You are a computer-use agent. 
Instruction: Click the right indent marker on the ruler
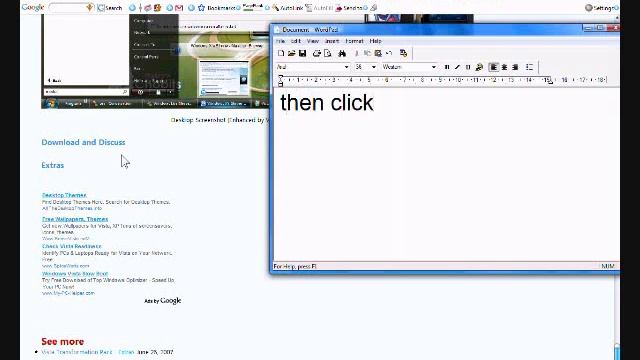point(550,82)
